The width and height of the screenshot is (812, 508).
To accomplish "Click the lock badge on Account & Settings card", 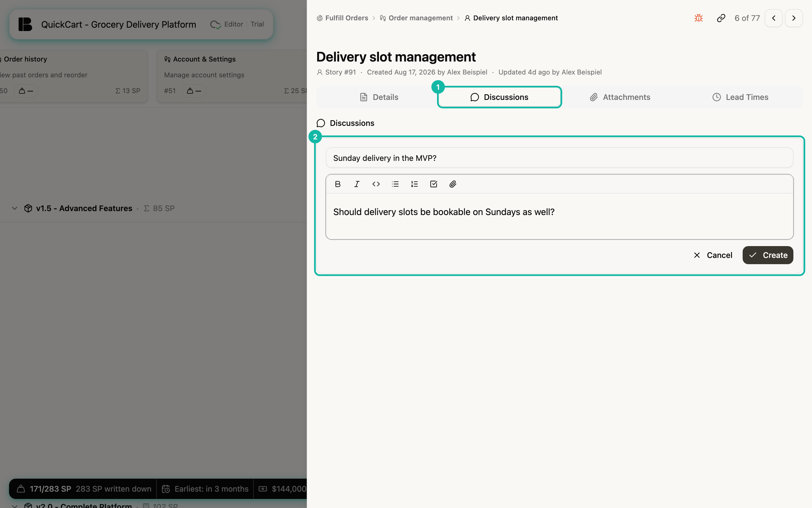I will pyautogui.click(x=194, y=91).
